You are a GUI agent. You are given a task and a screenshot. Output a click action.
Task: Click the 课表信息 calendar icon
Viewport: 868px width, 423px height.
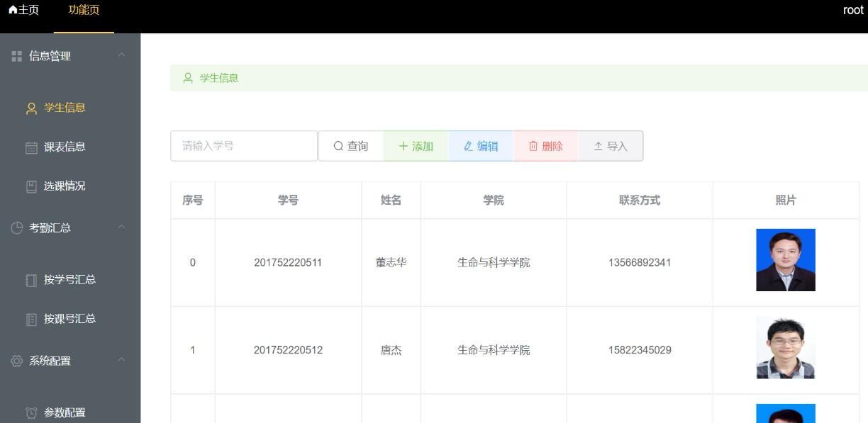(31, 147)
